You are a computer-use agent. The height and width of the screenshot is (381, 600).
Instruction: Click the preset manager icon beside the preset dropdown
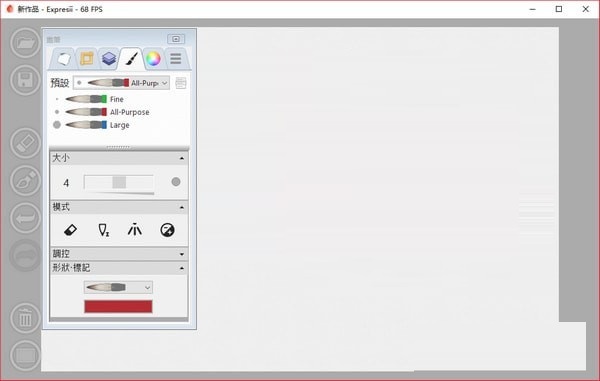[181, 83]
